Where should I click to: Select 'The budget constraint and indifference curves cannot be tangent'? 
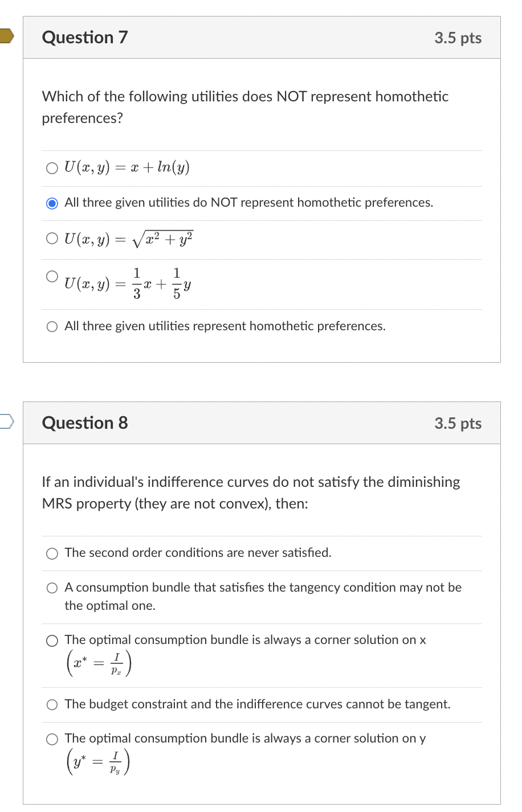(x=52, y=704)
